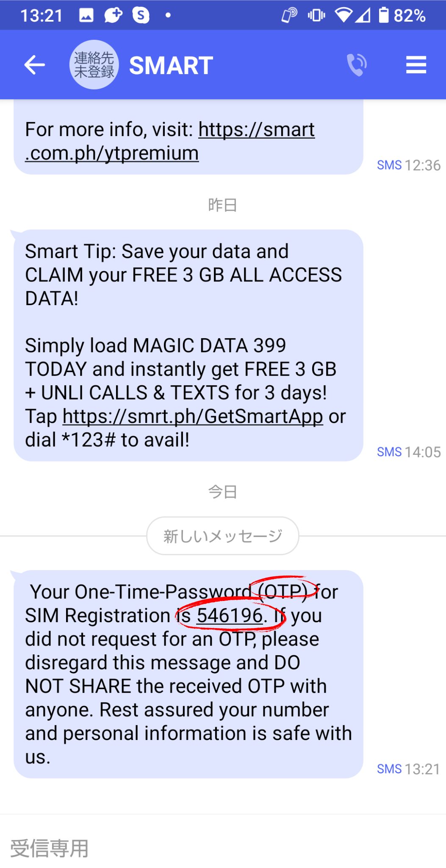The height and width of the screenshot is (868, 446).
Task: Select the OTP SIM Registration message bubble
Action: click(x=188, y=674)
